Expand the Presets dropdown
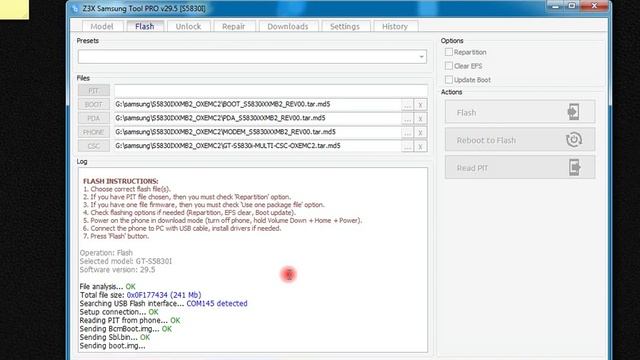640x360 pixels. tap(421, 57)
